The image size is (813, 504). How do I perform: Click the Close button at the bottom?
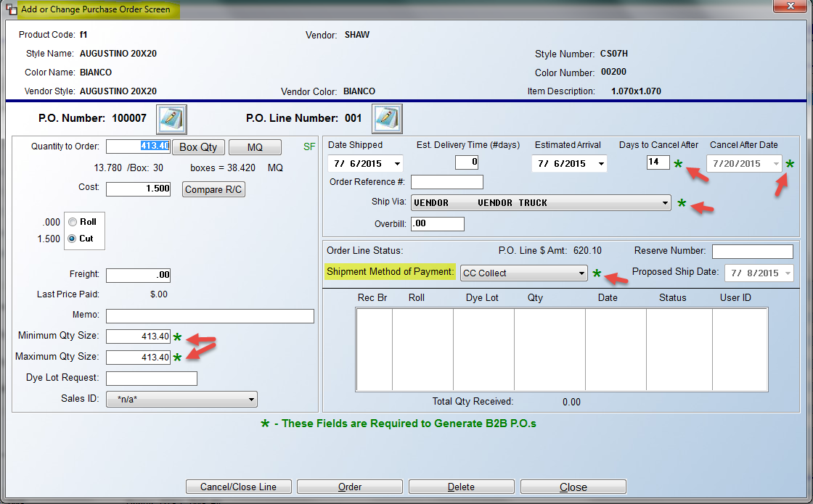pyautogui.click(x=573, y=487)
